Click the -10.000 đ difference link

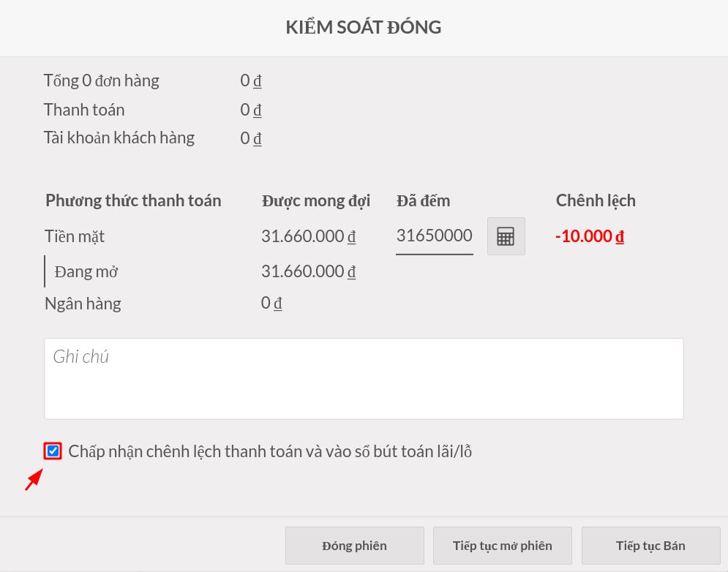click(590, 236)
